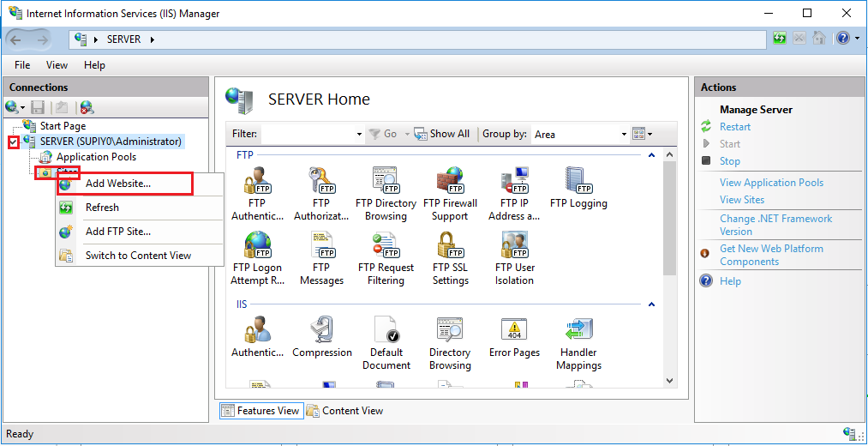Viewport: 868px width, 446px height.
Task: Open FTP Request Filtering feature
Action: tap(386, 257)
